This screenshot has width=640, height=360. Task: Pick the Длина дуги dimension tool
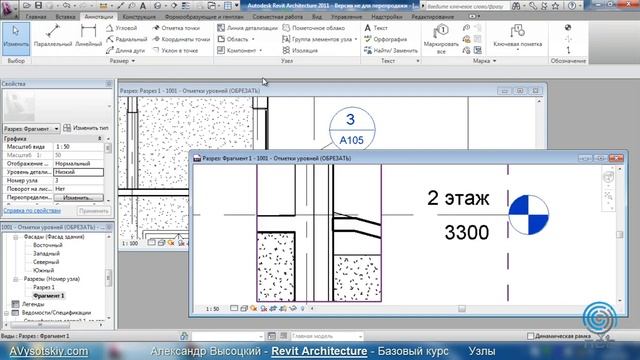click(125, 51)
